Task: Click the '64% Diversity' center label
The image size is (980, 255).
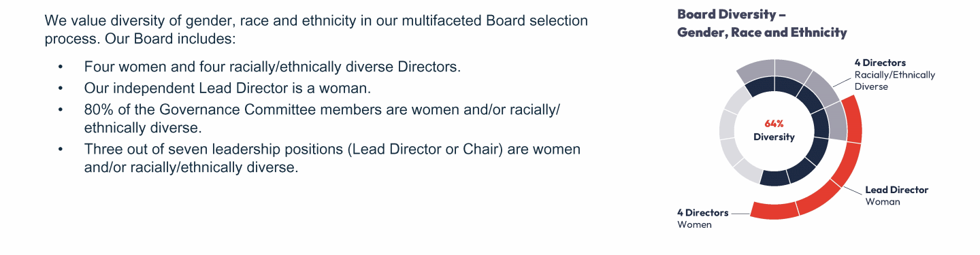Action: pos(774,131)
